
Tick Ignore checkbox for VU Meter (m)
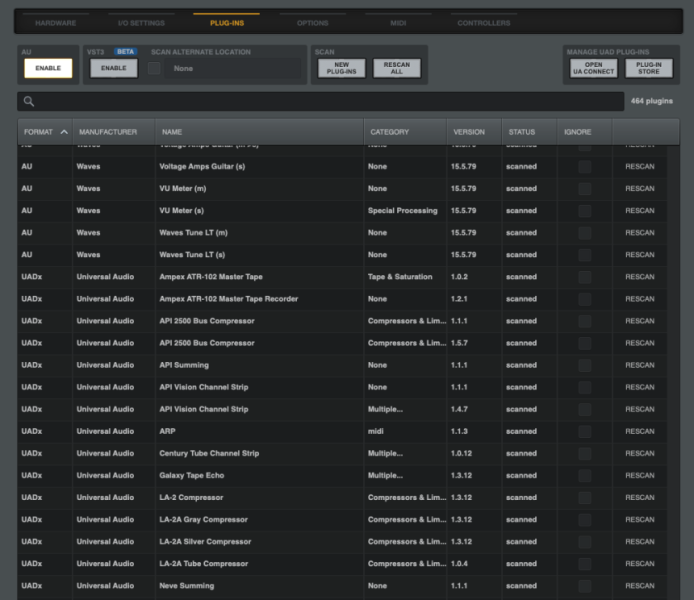585,189
